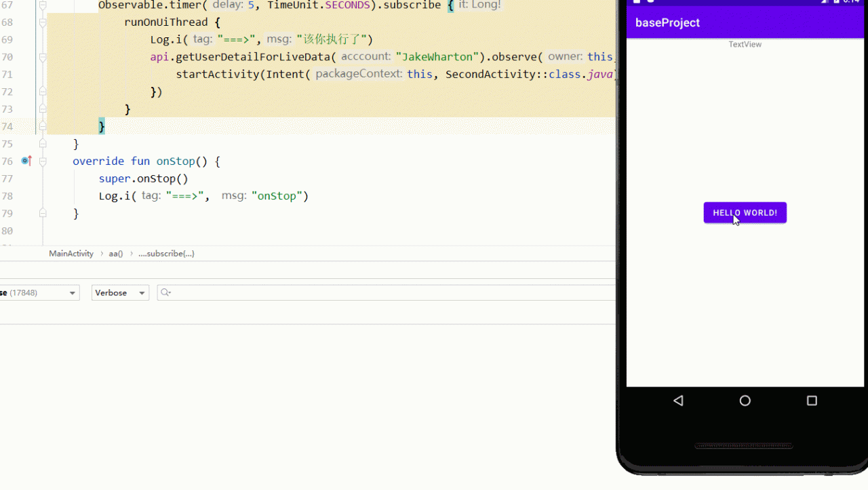The height and width of the screenshot is (490, 868).
Task: Select the ....subscribe(...) breadcrumb
Action: tap(166, 253)
